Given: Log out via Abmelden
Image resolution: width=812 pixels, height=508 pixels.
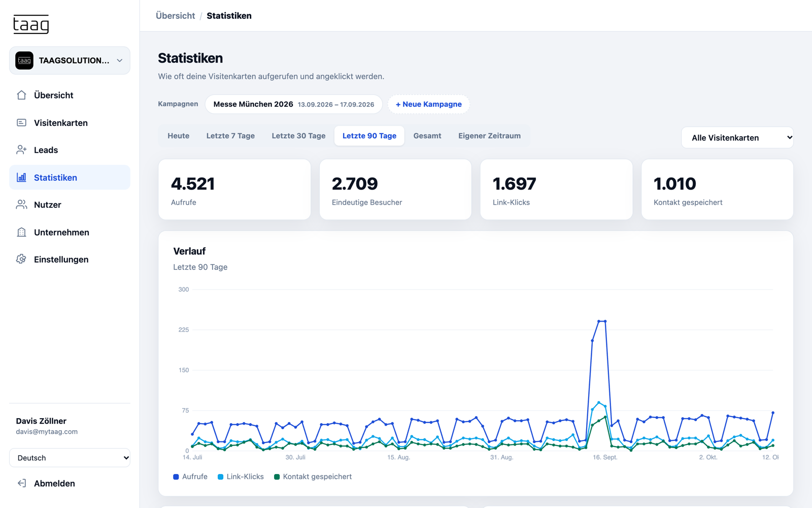Looking at the screenshot, I should click(x=70, y=483).
